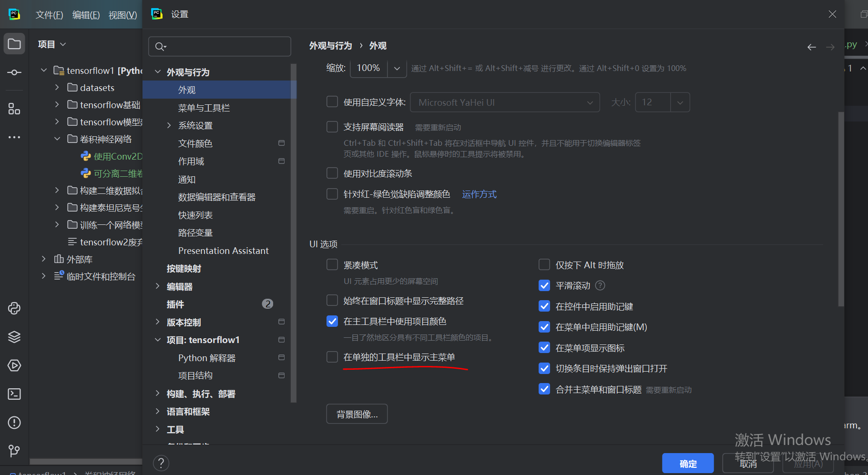
Task: Uncheck 在菜单项中显示图标
Action: click(544, 347)
